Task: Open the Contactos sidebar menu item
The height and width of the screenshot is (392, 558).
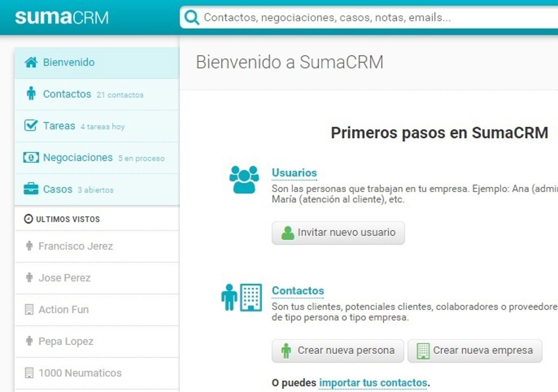Action: click(67, 94)
